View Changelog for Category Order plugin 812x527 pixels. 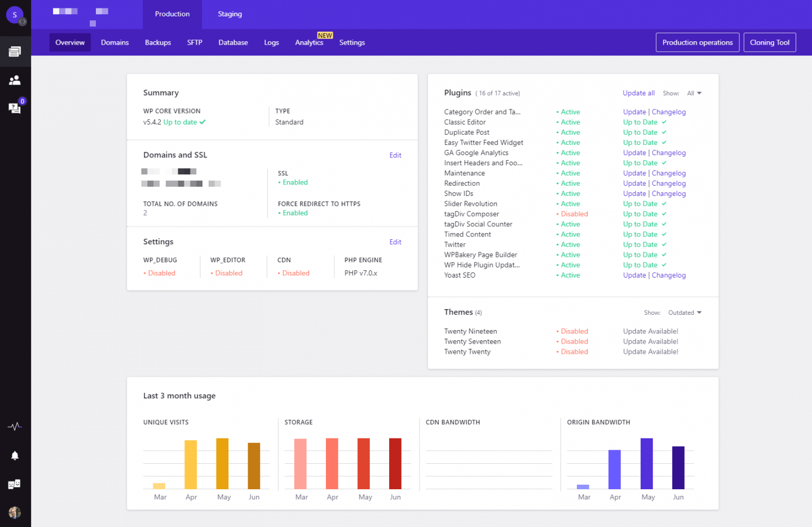(669, 112)
